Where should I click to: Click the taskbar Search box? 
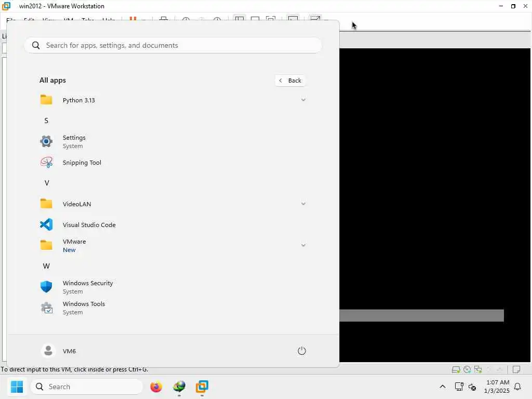pyautogui.click(x=87, y=387)
